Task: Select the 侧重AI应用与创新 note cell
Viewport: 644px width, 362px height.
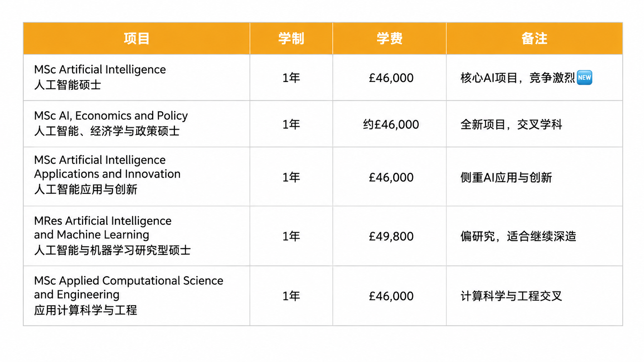Action: coord(535,177)
